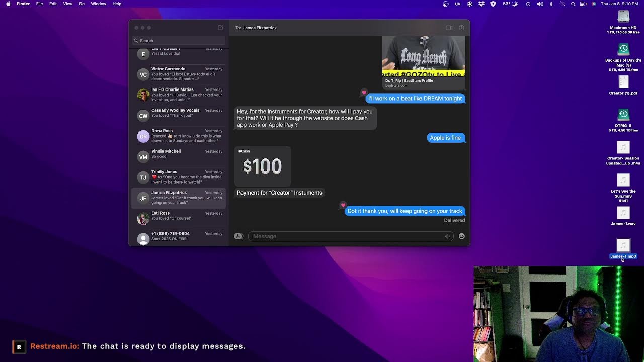Image resolution: width=644 pixels, height=362 pixels.
Task: Open the Finder menu
Action: (23, 4)
